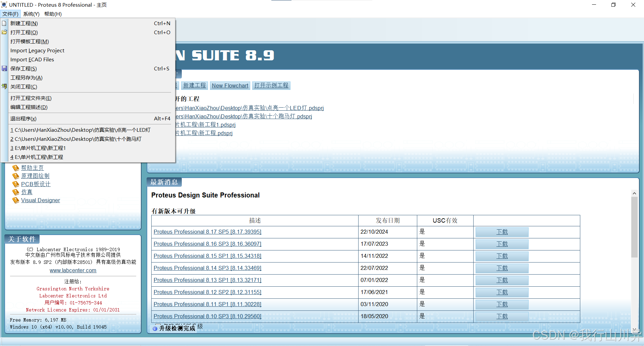Choose 工程另存为(A) menu entry

pos(90,77)
